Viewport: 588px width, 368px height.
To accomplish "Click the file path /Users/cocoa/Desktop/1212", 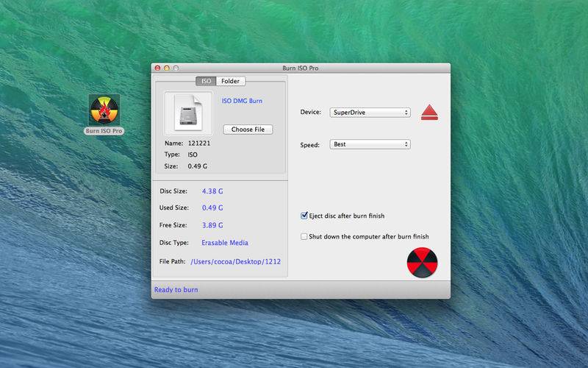I will click(x=235, y=261).
